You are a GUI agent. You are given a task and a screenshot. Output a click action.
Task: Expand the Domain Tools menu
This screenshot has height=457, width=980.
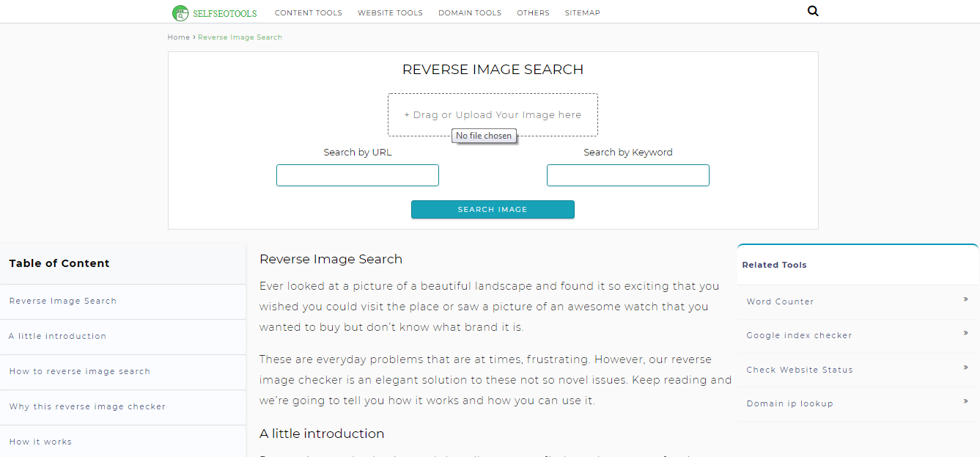click(x=470, y=12)
